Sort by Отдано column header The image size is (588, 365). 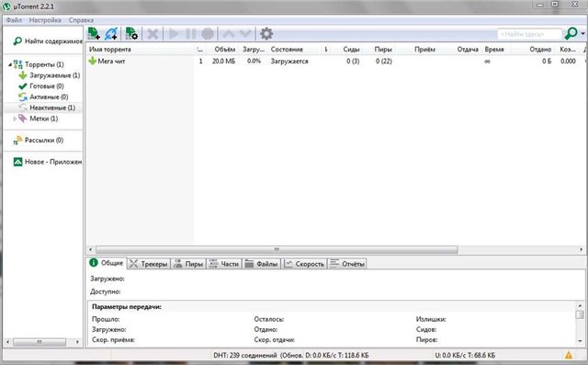point(540,50)
